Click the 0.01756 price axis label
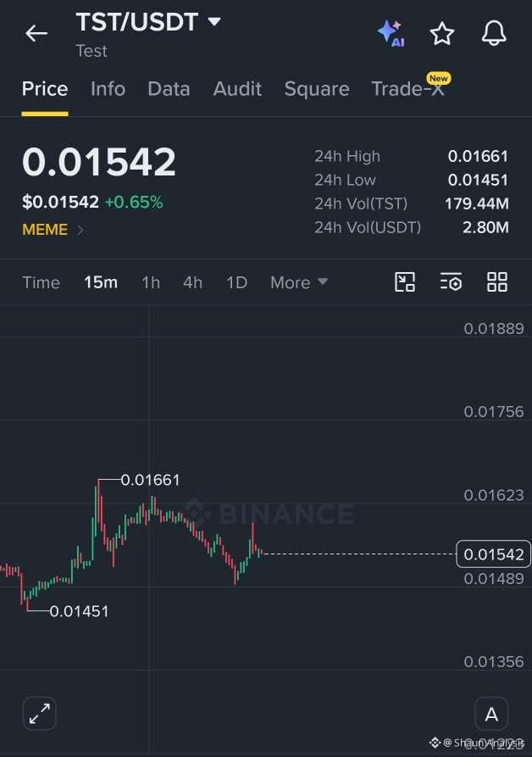This screenshot has height=757, width=532. pyautogui.click(x=493, y=412)
